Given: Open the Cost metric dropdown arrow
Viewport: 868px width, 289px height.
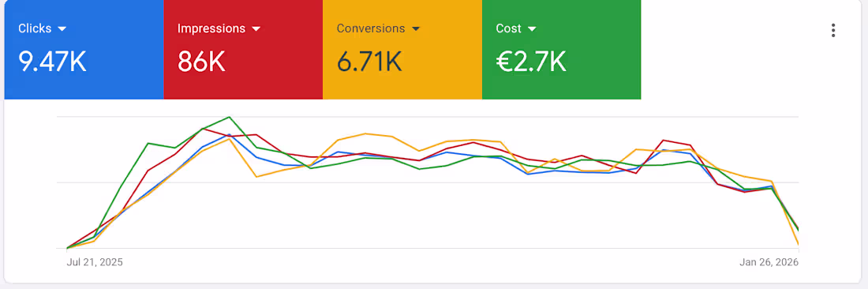Looking at the screenshot, I should click(x=532, y=28).
